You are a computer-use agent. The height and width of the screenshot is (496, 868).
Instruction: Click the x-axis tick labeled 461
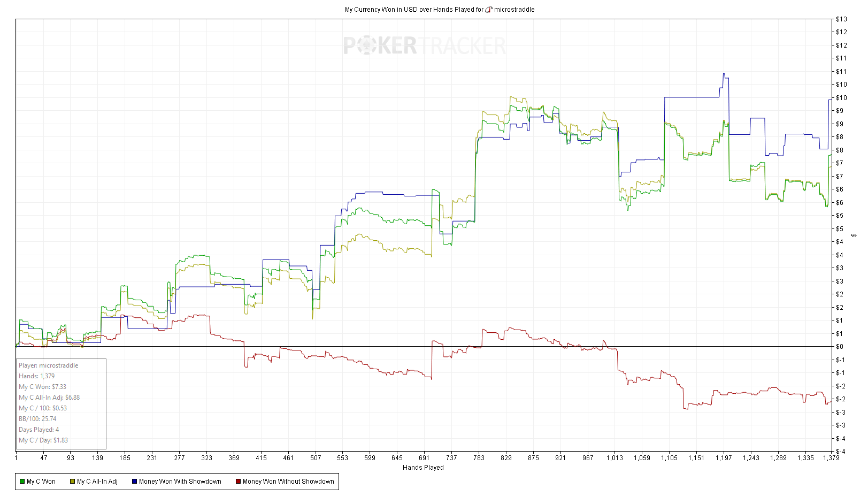point(288,458)
